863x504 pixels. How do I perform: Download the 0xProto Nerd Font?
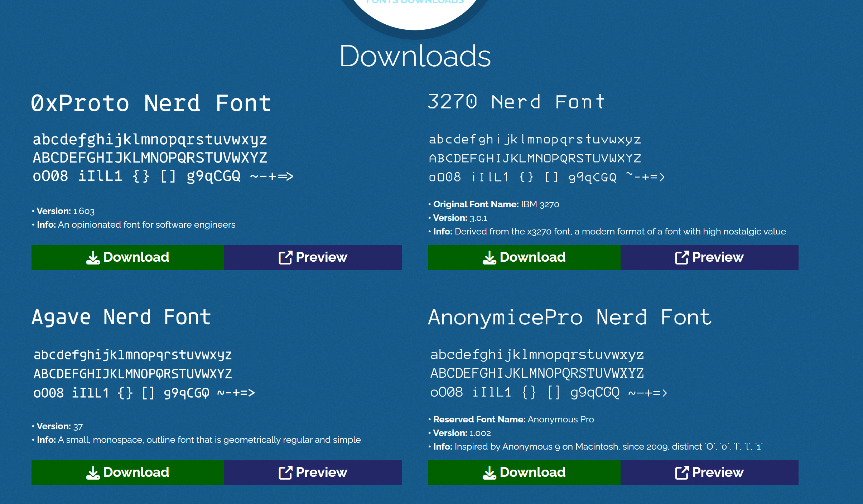coord(128,257)
